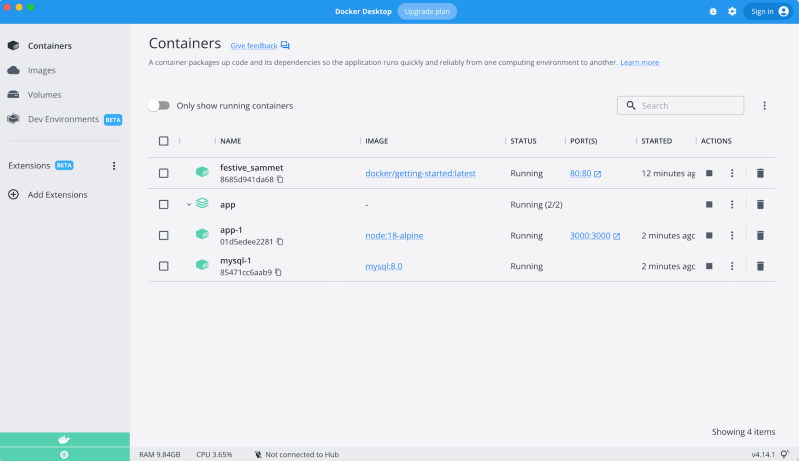Select the app stack row checkbox
This screenshot has height=461, width=799.
coord(164,204)
